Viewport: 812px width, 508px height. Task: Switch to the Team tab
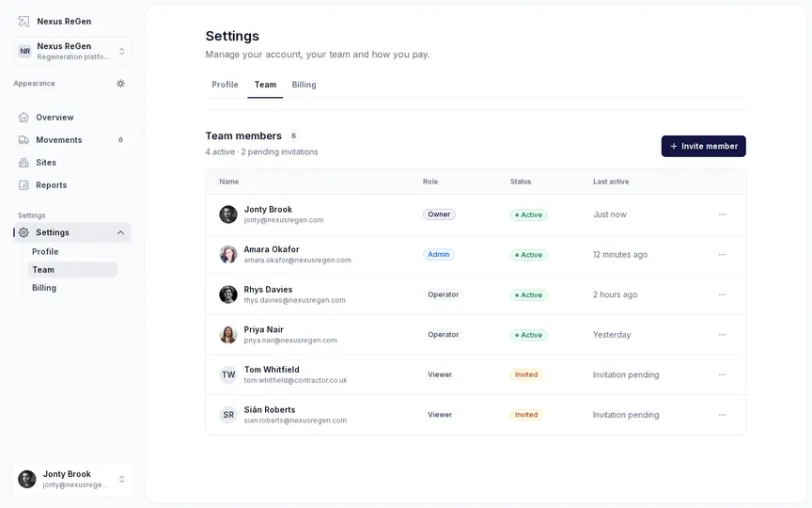tap(265, 85)
